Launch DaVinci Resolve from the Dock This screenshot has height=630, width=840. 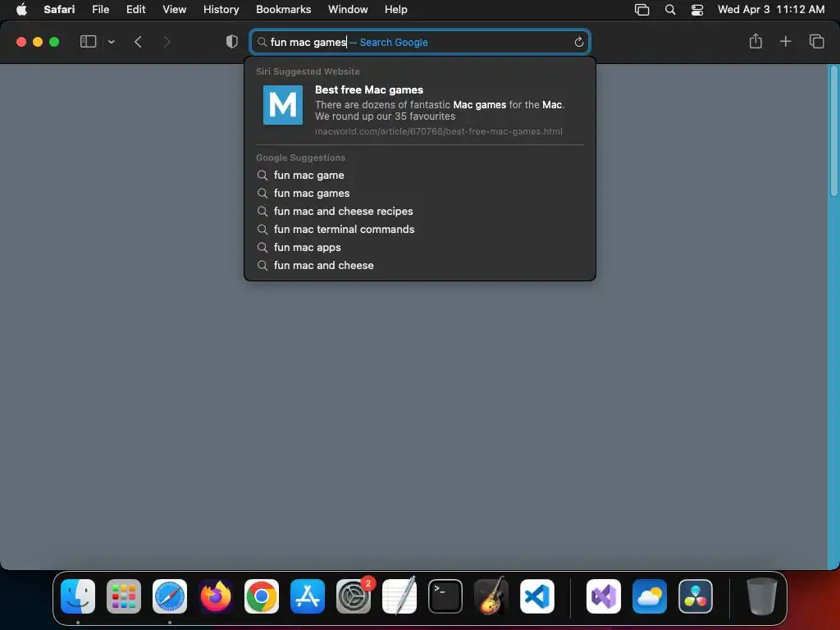pyautogui.click(x=696, y=596)
